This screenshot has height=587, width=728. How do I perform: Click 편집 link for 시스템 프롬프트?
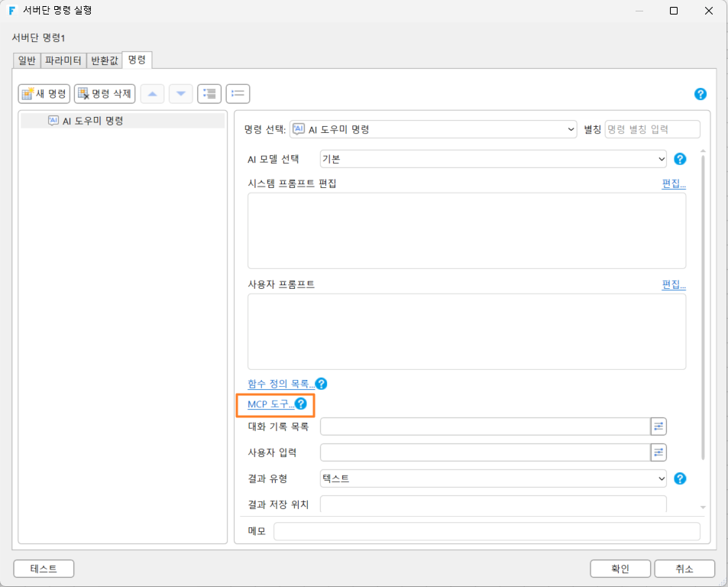tap(674, 183)
